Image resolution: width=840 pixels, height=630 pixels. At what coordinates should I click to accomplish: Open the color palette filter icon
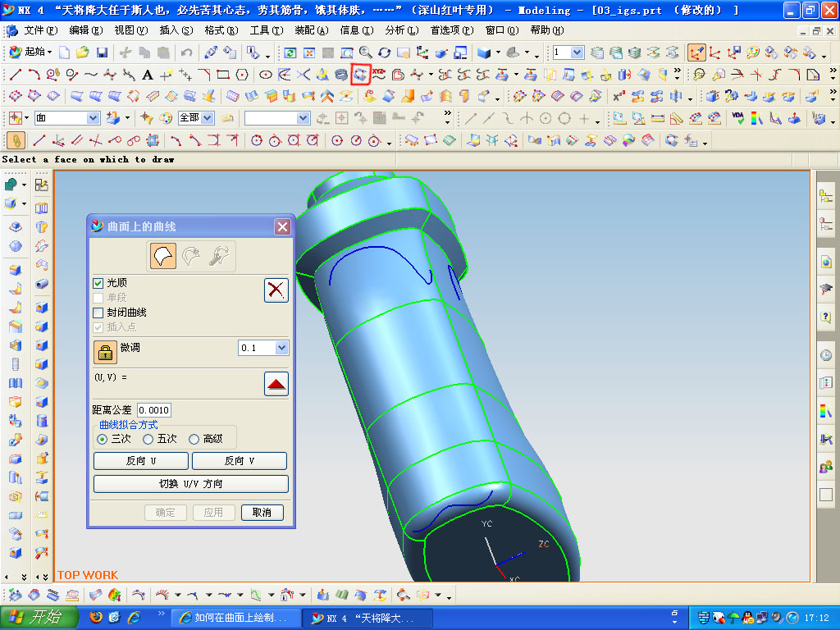click(166, 118)
